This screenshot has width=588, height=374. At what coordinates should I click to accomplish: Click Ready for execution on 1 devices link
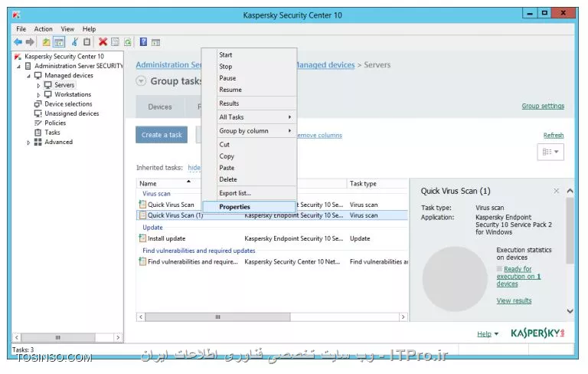(518, 277)
